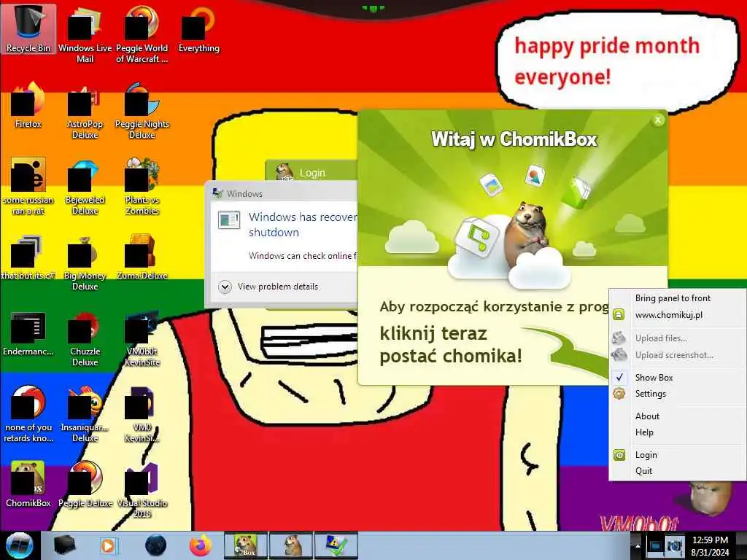The image size is (747, 560).
Task: Open www.chomikuj.pl from context menu
Action: [x=677, y=315]
